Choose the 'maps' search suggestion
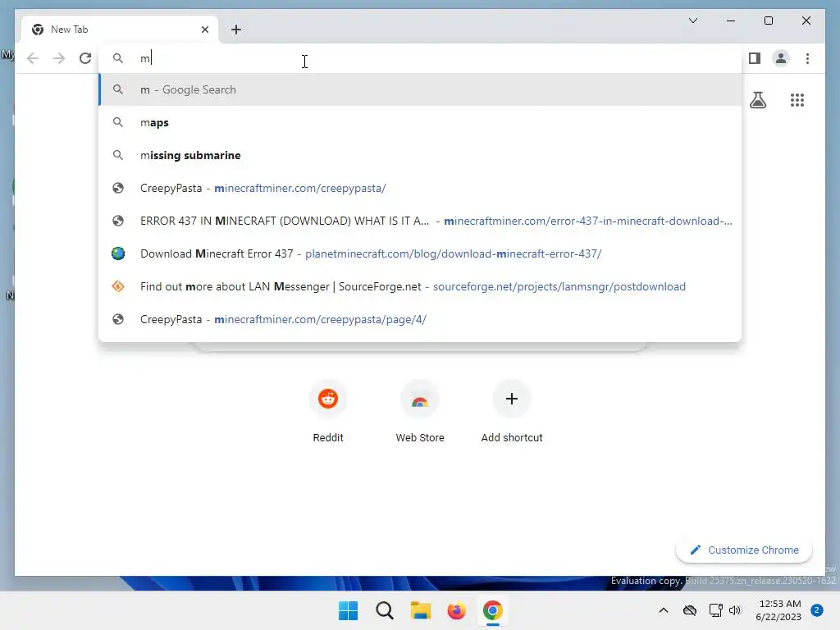 click(x=420, y=122)
